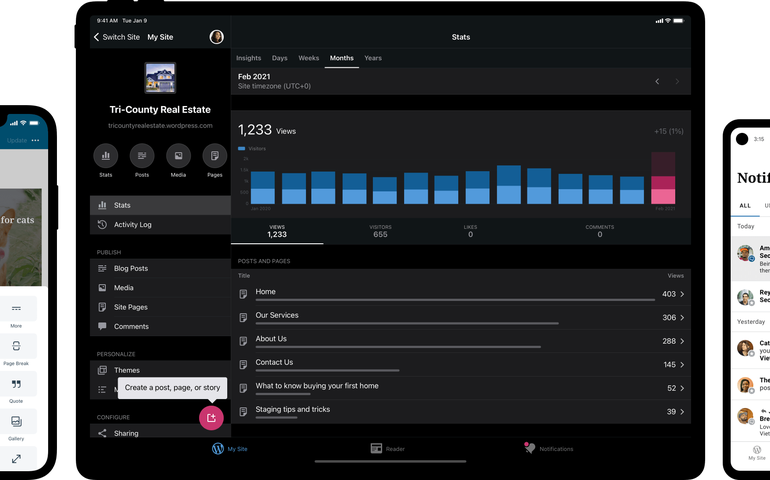Expand the Our Services row chevron
The height and width of the screenshot is (480, 770).
click(x=682, y=317)
